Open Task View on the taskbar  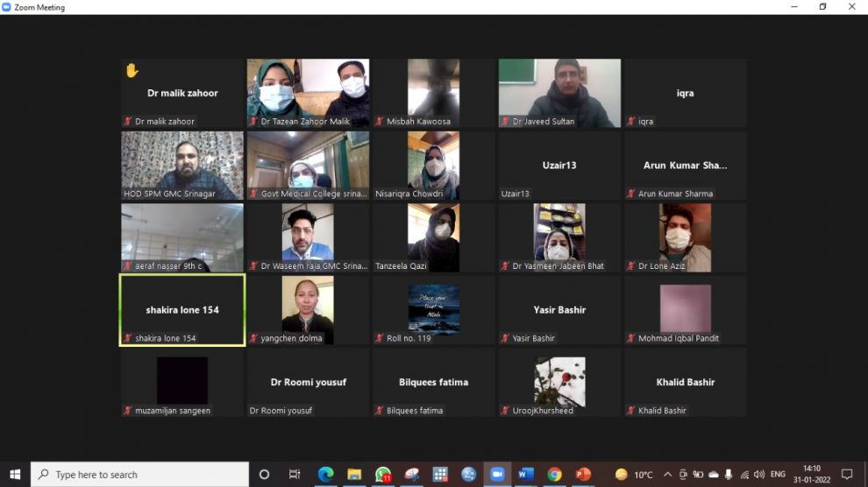[x=293, y=475]
